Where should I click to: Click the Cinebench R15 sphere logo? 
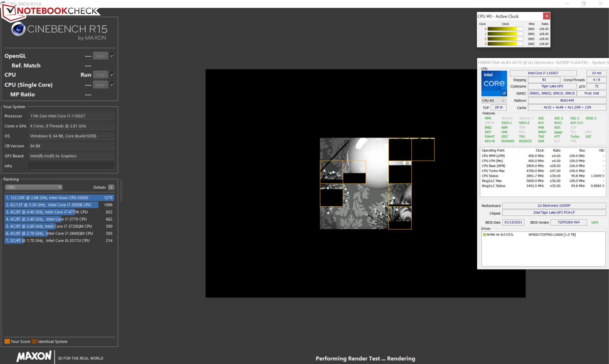(x=18, y=29)
